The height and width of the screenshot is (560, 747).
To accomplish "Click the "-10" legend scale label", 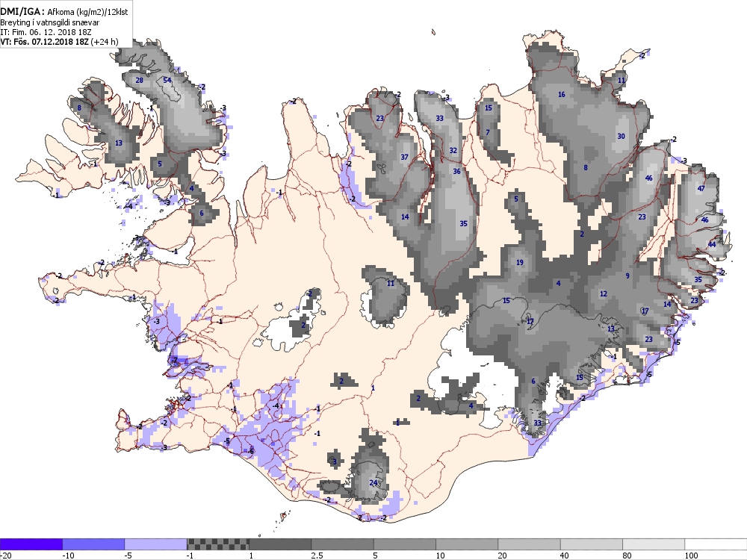I will pos(68,556).
